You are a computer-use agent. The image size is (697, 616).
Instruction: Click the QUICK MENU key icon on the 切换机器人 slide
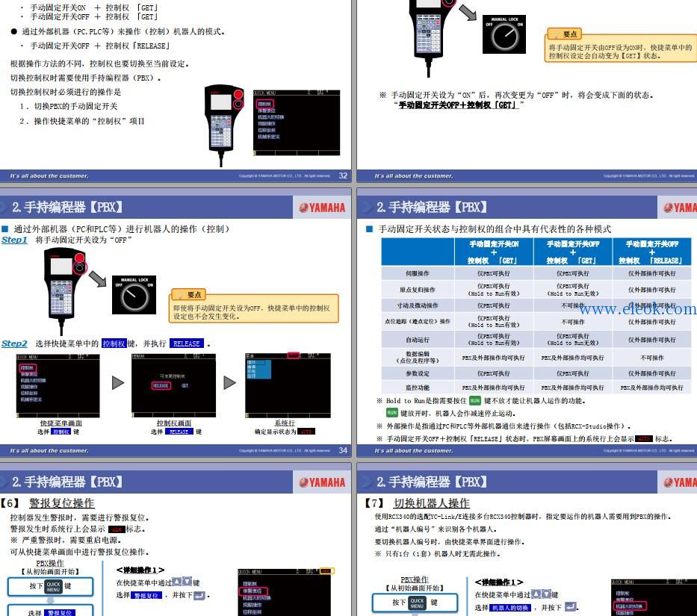417,603
